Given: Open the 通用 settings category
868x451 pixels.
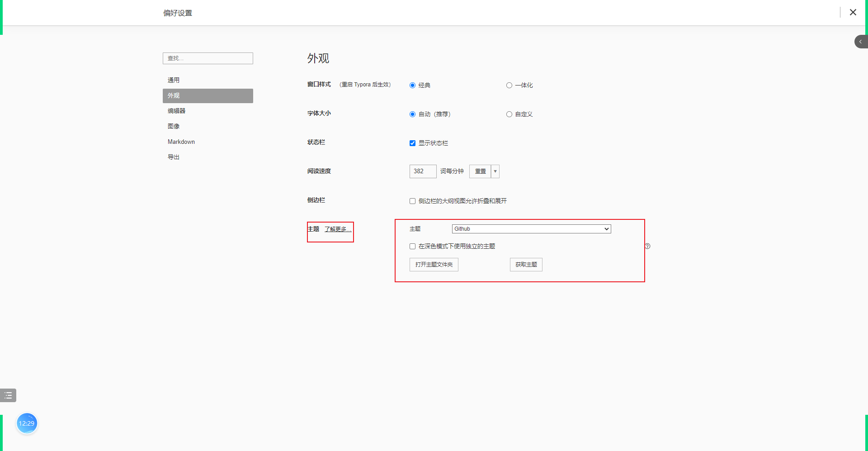Looking at the screenshot, I should [208, 80].
